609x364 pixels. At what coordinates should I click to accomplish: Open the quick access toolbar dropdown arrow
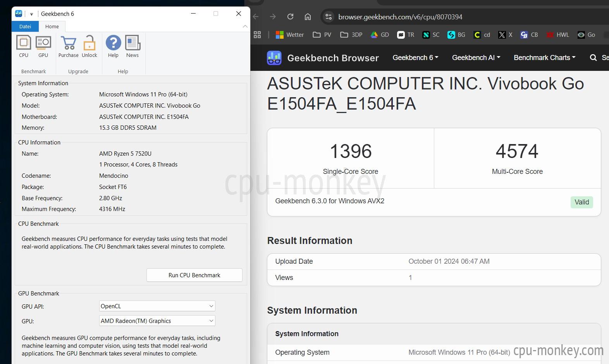(x=31, y=14)
